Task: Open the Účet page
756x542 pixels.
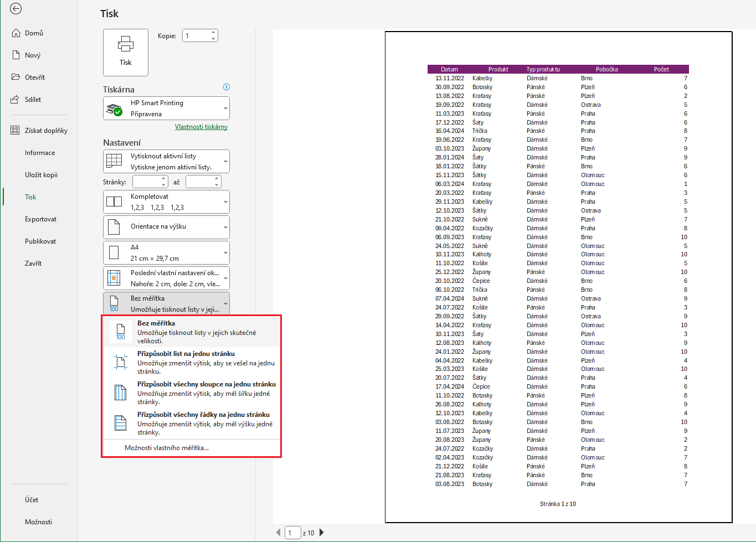Action: click(32, 500)
